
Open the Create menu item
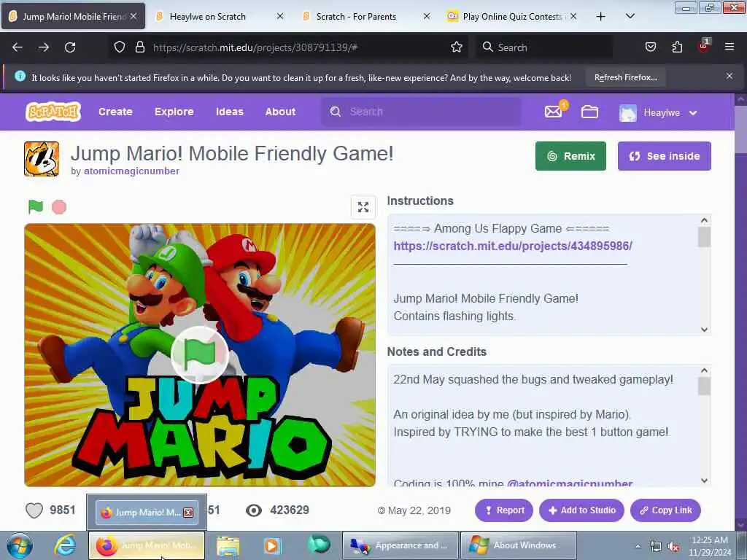point(115,112)
